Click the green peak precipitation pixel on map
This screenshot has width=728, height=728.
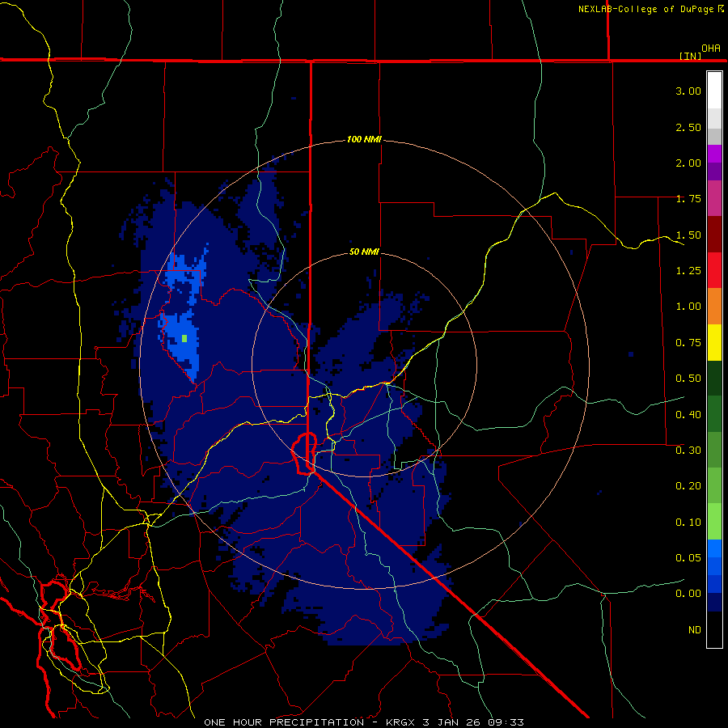[184, 338]
